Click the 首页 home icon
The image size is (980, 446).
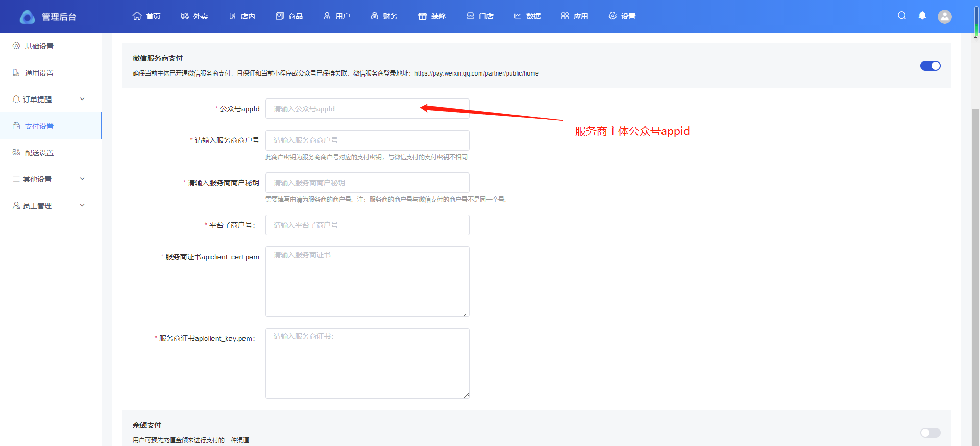coord(137,16)
